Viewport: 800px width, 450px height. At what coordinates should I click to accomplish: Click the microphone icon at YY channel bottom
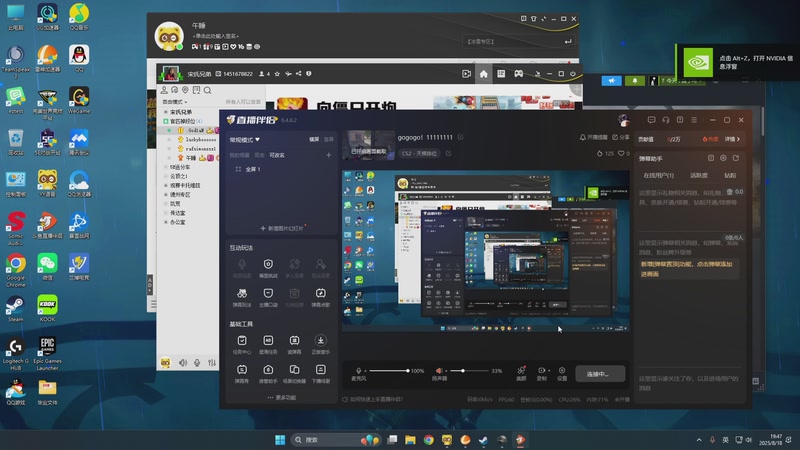point(197,363)
